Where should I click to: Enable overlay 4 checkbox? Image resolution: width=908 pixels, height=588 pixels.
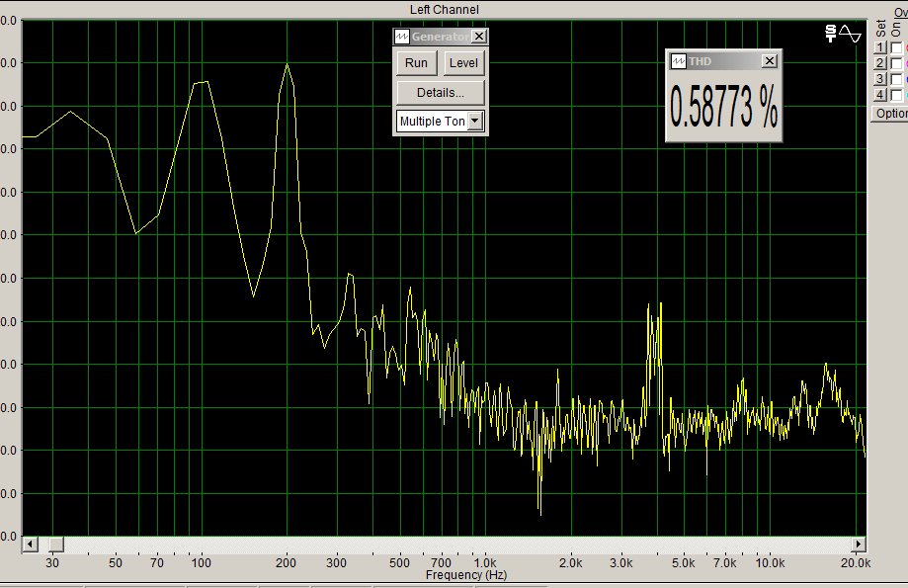896,95
